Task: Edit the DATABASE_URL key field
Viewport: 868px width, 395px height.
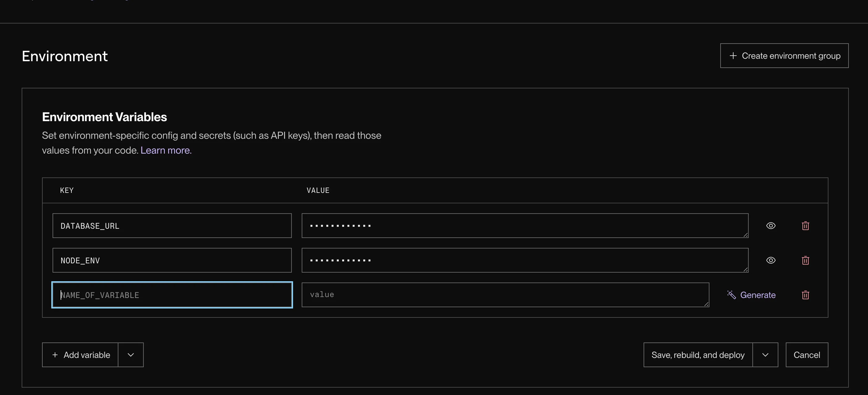Action: 172,226
